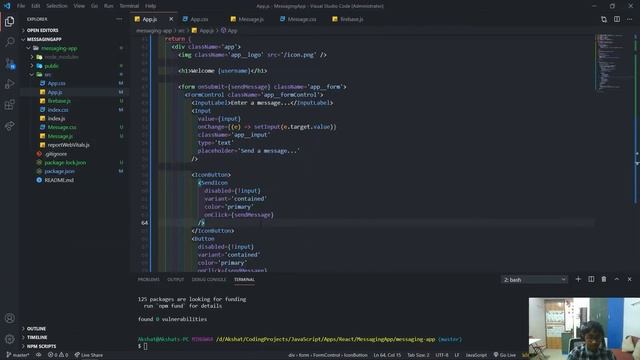Open Explorer more actions ellipsis

(x=119, y=19)
